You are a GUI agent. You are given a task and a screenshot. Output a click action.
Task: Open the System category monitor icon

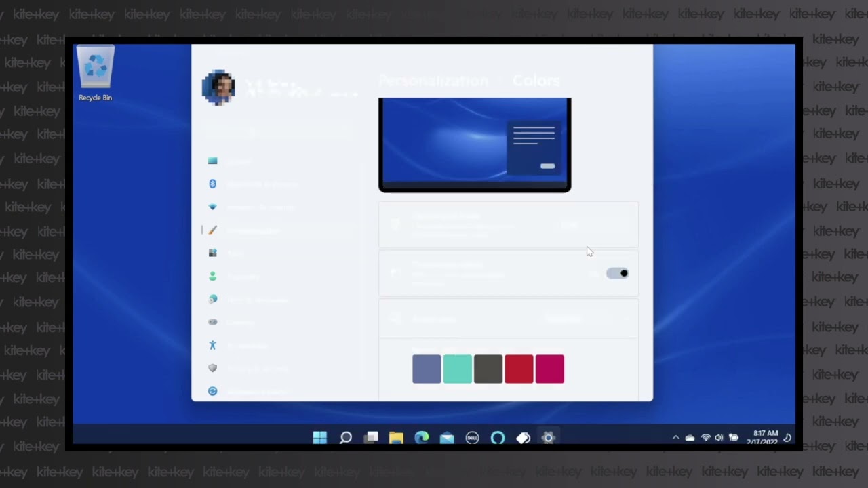point(212,161)
